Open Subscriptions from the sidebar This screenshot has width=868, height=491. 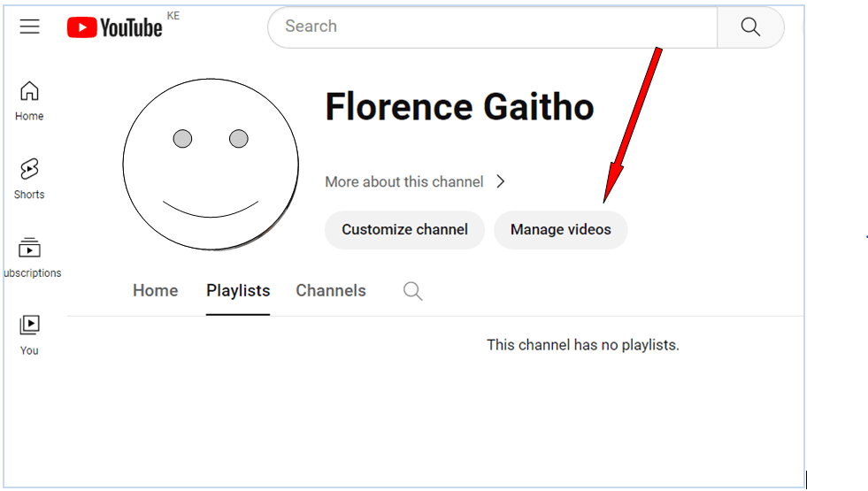click(x=32, y=257)
